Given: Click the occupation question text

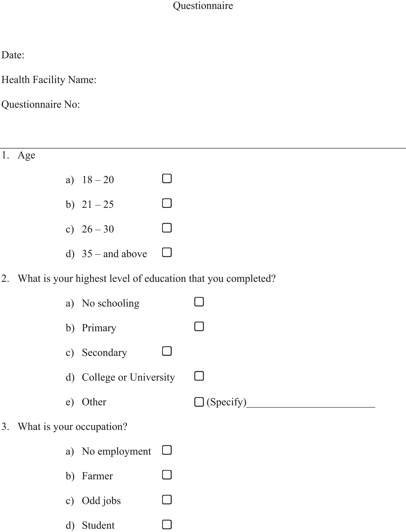Looking at the screenshot, I should click(x=72, y=427).
